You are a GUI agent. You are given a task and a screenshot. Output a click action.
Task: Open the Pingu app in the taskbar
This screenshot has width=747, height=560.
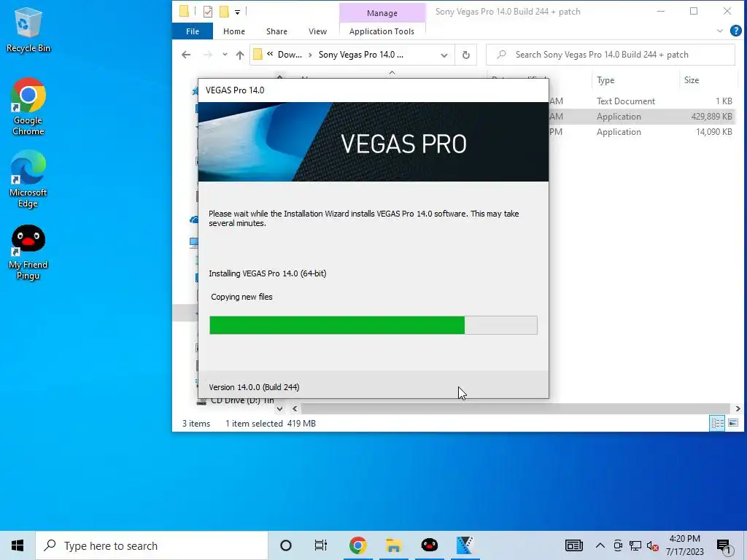(429, 545)
